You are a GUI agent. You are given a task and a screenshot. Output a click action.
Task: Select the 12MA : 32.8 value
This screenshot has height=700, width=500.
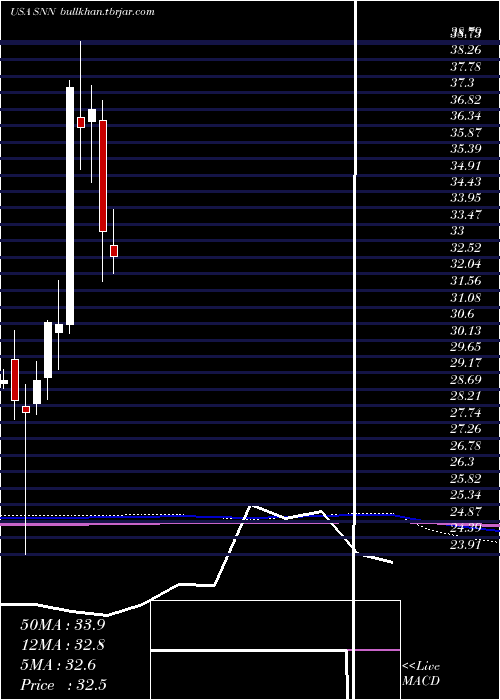(x=62, y=645)
